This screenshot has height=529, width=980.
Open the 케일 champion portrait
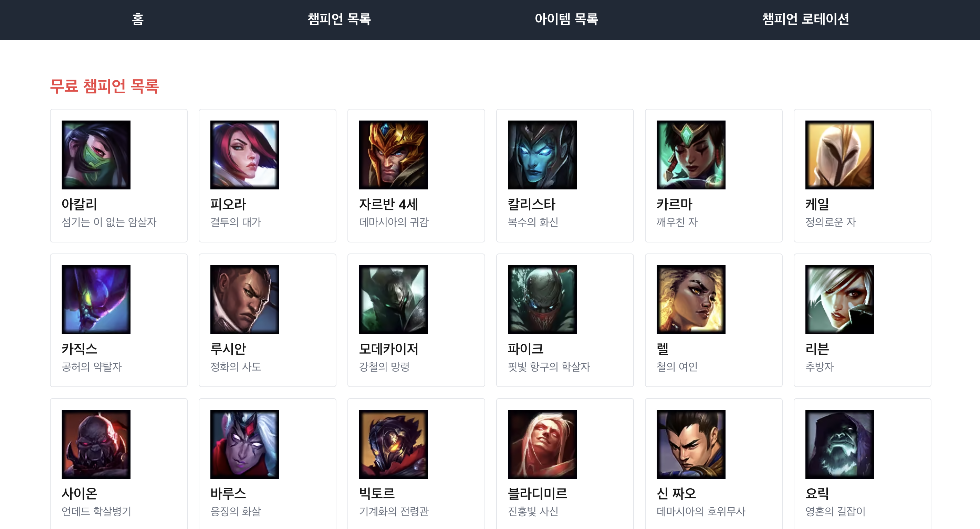click(x=840, y=155)
